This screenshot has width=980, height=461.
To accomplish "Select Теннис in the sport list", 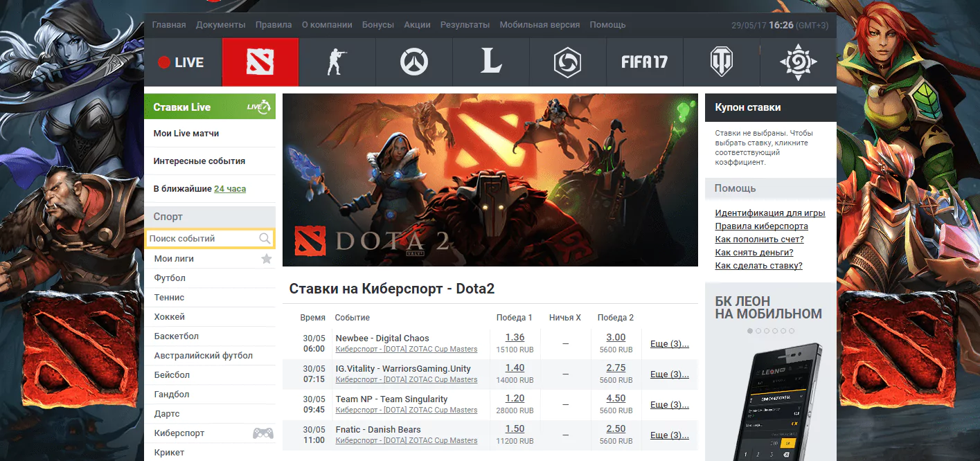I will pos(170,297).
